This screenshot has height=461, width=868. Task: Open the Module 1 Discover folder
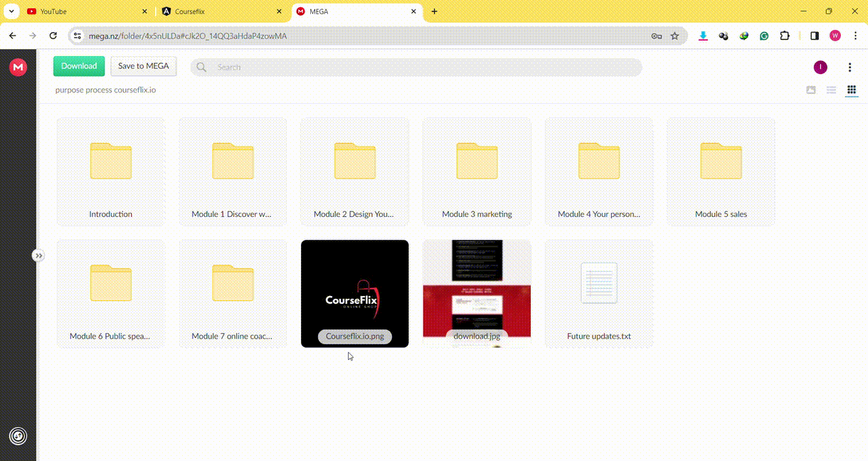click(x=233, y=171)
